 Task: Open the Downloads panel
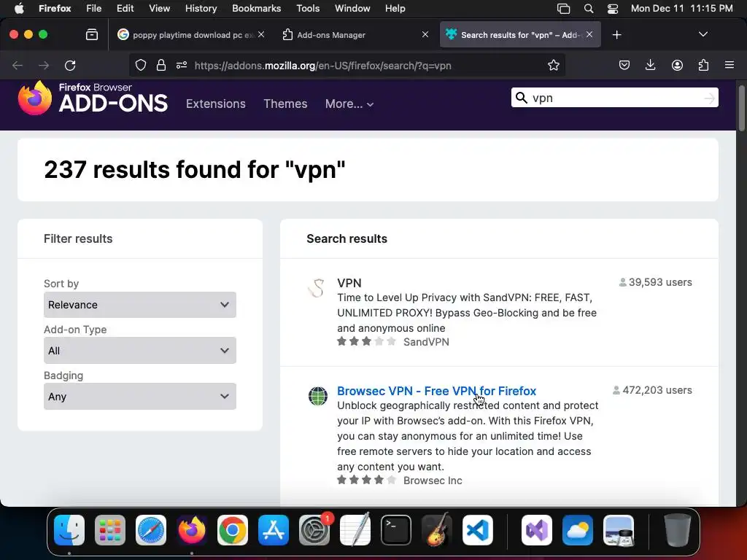650,65
